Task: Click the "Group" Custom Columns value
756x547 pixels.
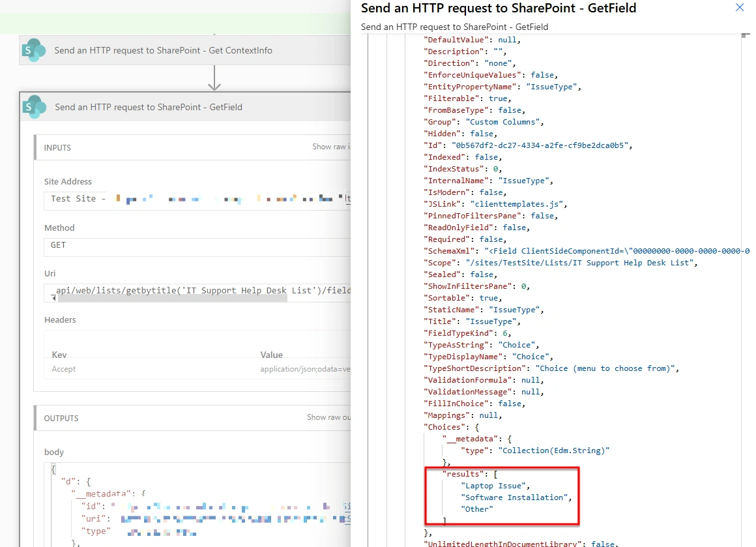Action: coord(502,121)
